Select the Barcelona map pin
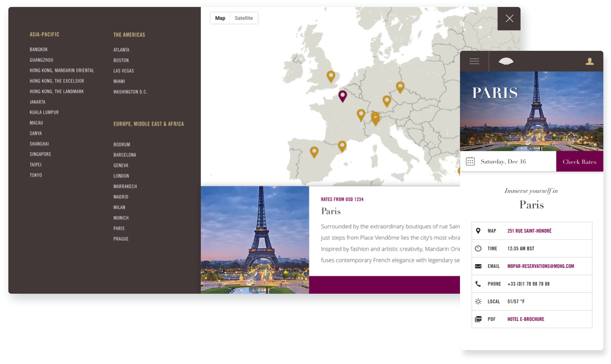This screenshot has height=364, width=611. [342, 147]
